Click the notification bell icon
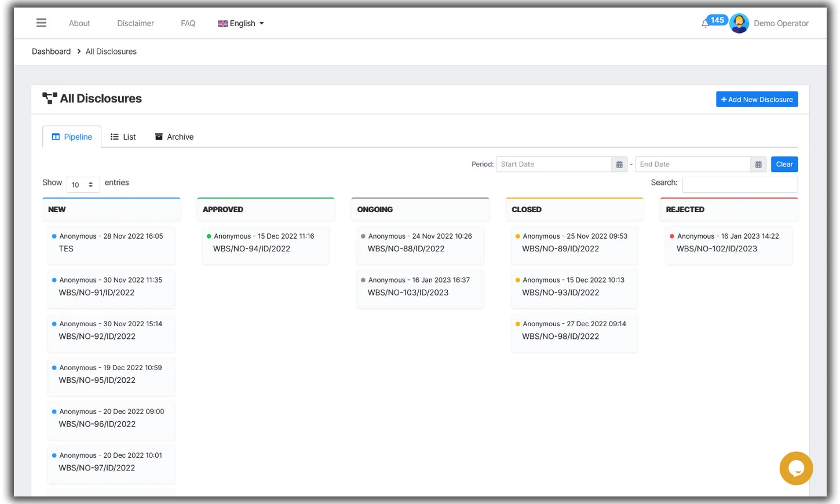The width and height of the screenshot is (840, 504). 705,23
